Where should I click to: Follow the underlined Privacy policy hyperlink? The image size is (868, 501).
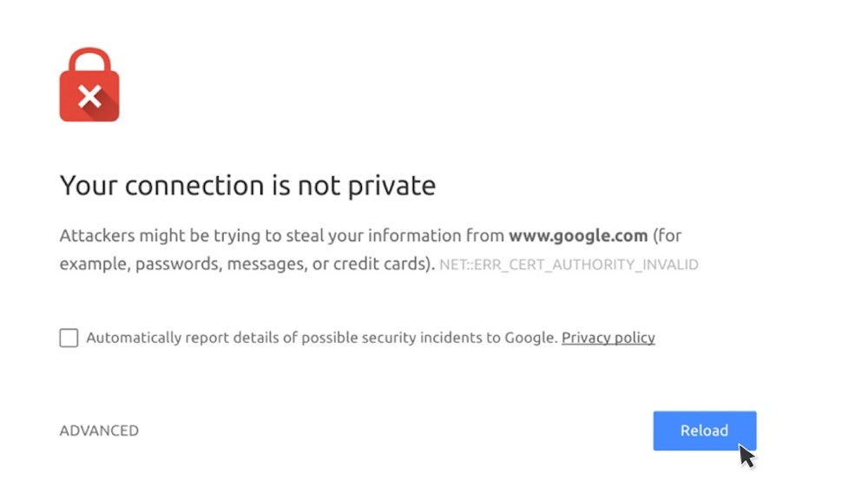coord(608,338)
